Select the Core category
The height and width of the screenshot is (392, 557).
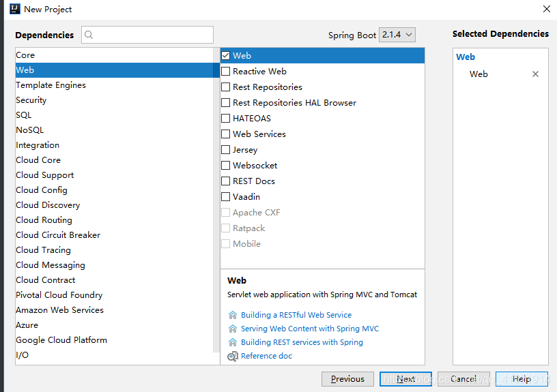click(x=115, y=55)
